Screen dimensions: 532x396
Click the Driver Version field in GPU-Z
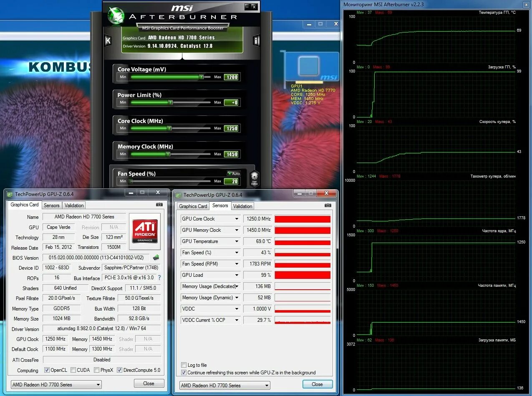click(102, 329)
